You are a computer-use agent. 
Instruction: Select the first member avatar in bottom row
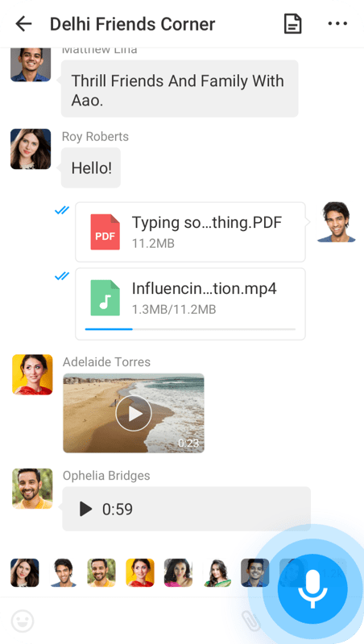25,572
